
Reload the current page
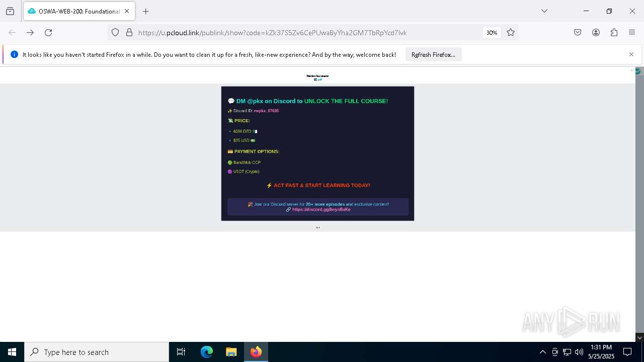click(48, 32)
